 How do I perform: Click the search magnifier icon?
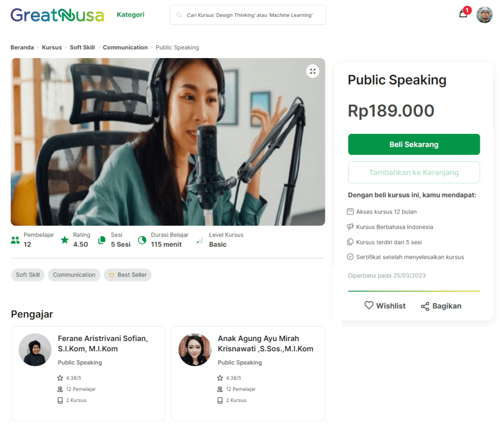(x=179, y=15)
